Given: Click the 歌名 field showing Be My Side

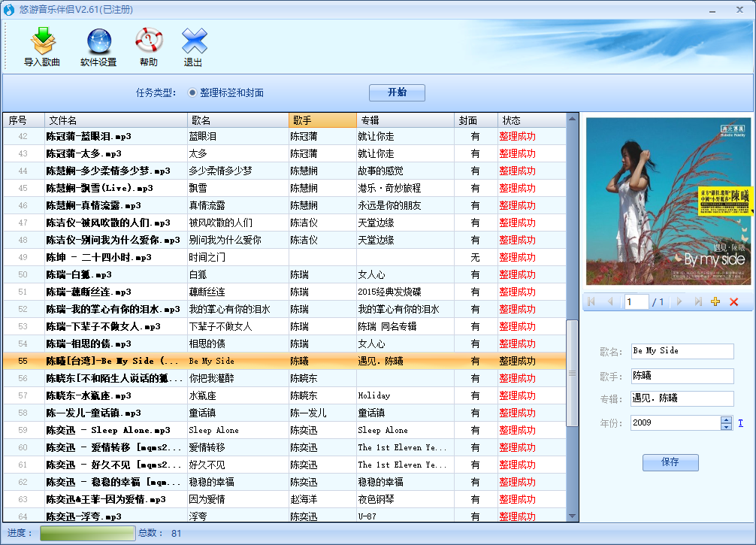Looking at the screenshot, I should pyautogui.click(x=682, y=351).
